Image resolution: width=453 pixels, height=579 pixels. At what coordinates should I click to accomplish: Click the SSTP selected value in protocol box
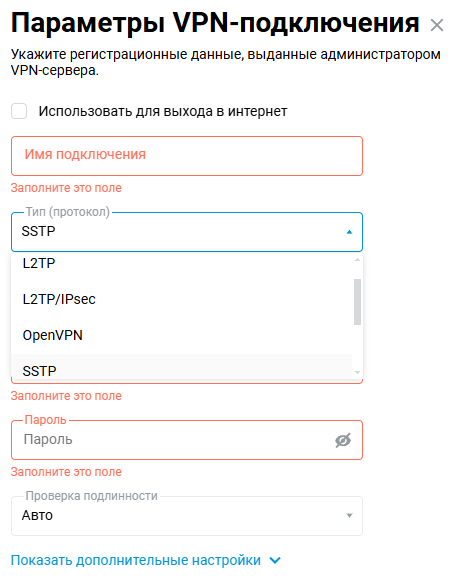pyautogui.click(x=38, y=232)
